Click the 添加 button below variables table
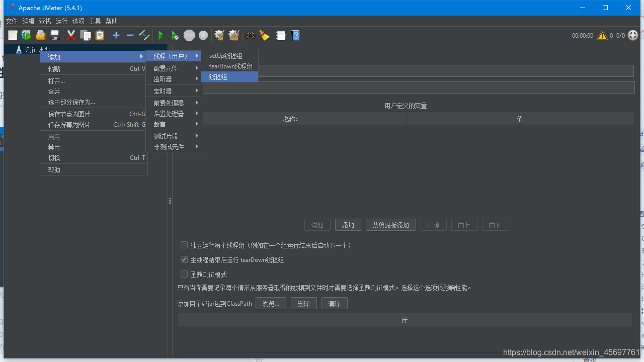Screen dimensions: 644x362 pos(348,225)
